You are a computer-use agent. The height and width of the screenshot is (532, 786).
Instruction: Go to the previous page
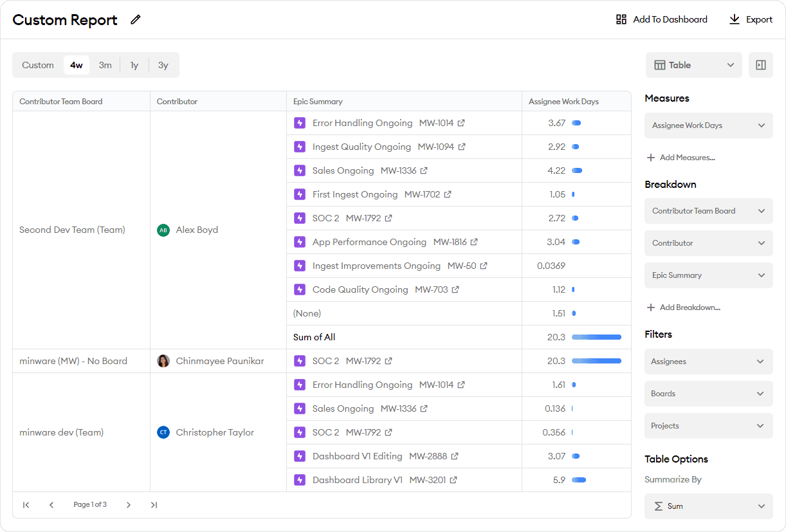click(x=51, y=505)
